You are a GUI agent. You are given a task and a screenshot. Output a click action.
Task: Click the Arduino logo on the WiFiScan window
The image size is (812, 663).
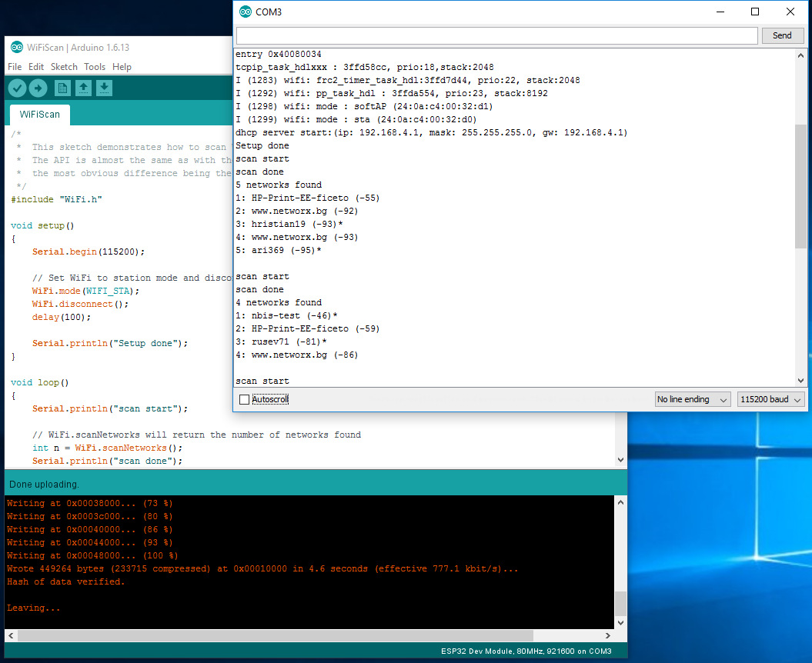(x=17, y=47)
